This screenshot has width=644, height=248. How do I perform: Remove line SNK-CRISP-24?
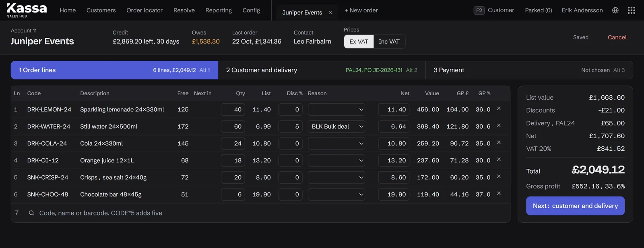point(499,176)
